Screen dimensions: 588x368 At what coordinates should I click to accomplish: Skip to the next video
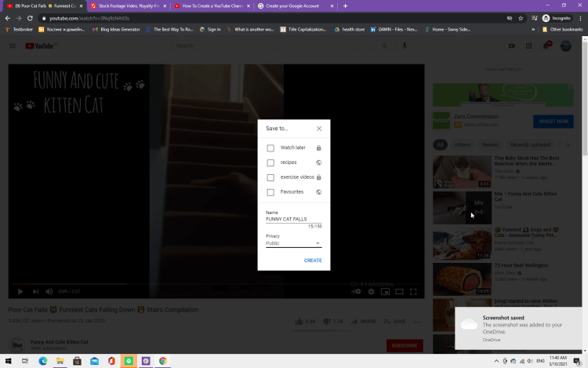click(x=35, y=291)
